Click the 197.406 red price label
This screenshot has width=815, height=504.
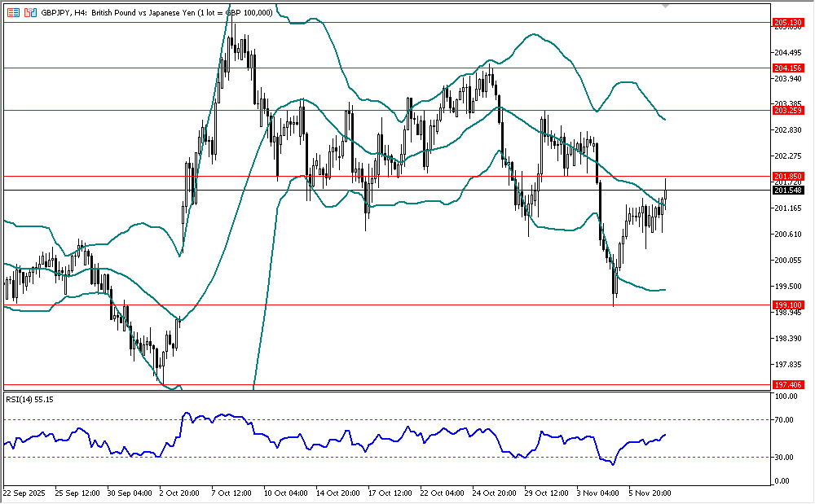[787, 384]
